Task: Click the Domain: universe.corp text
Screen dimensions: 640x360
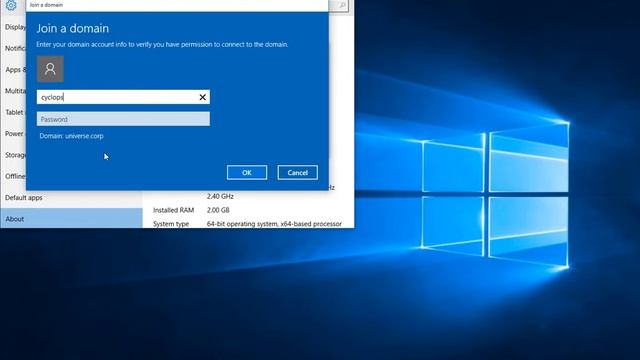Action: pos(71,136)
